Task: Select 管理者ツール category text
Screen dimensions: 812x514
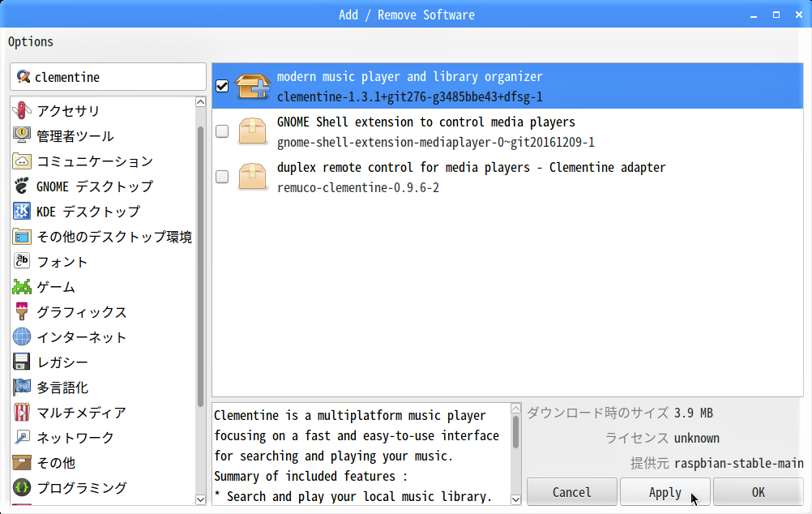Action: (75, 136)
